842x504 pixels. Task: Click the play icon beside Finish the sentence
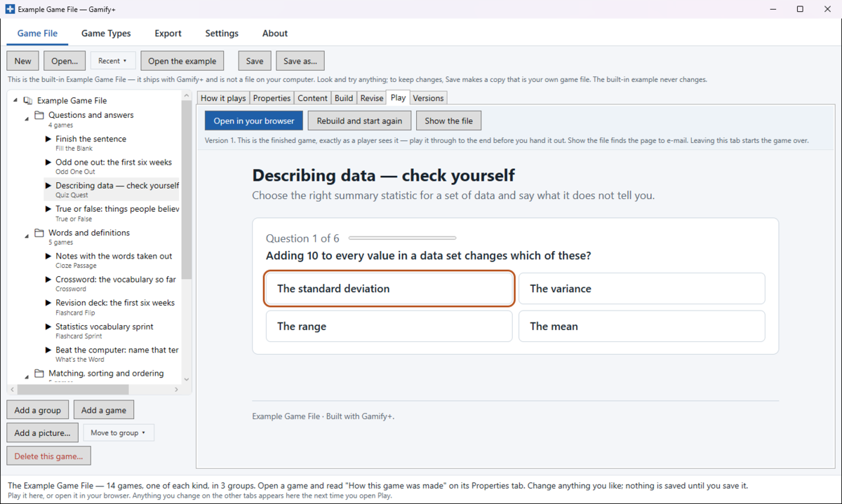pyautogui.click(x=48, y=139)
